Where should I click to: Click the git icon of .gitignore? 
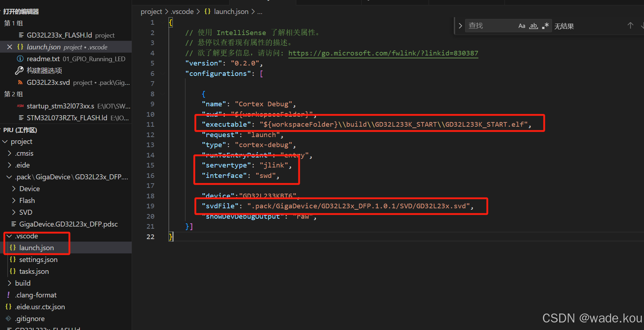(9, 319)
